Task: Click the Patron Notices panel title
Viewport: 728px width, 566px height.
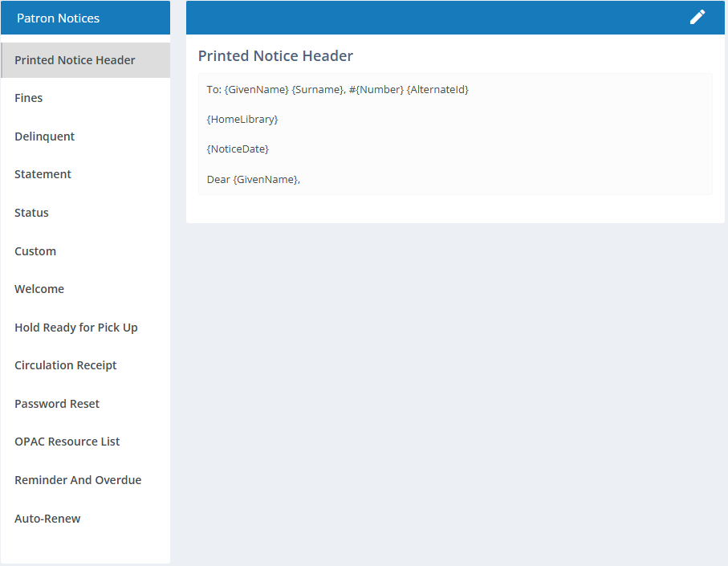Action: click(58, 18)
